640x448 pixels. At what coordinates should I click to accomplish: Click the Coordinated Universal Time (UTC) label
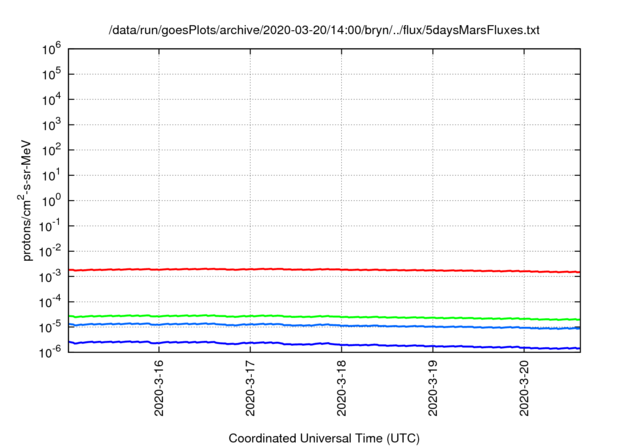324,438
